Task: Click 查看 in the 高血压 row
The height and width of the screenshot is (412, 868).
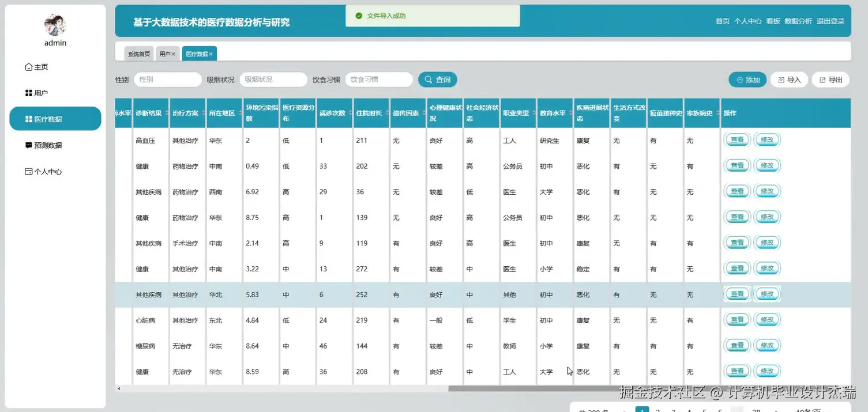Action: 738,140
